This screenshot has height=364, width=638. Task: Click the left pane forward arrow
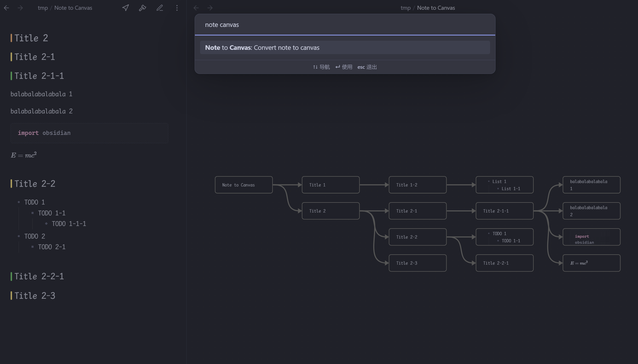click(20, 8)
